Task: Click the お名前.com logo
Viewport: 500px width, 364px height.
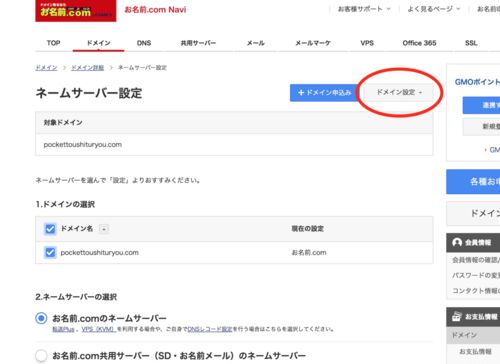Action: (76, 10)
